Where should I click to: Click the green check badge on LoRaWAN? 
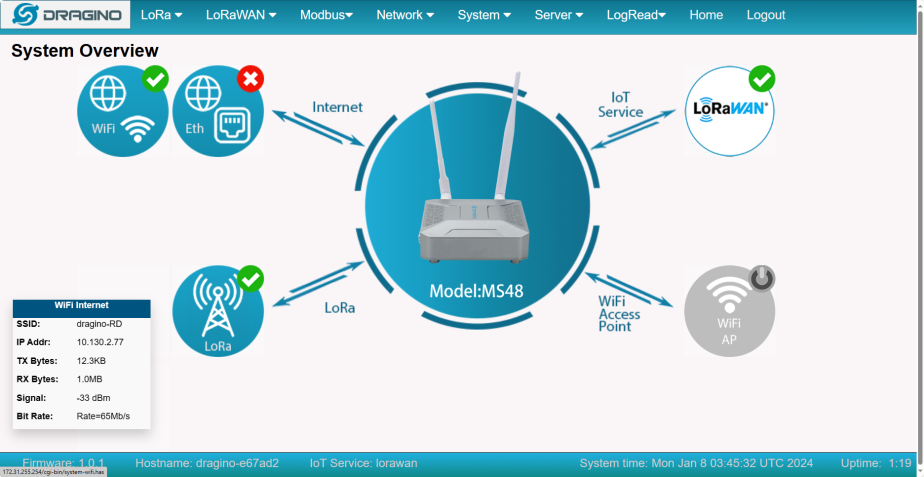(762, 79)
